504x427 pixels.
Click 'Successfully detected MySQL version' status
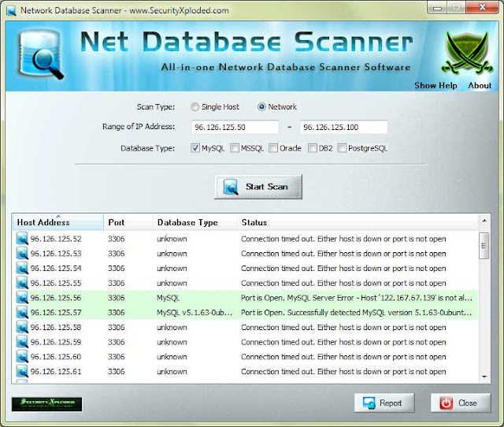tap(357, 313)
